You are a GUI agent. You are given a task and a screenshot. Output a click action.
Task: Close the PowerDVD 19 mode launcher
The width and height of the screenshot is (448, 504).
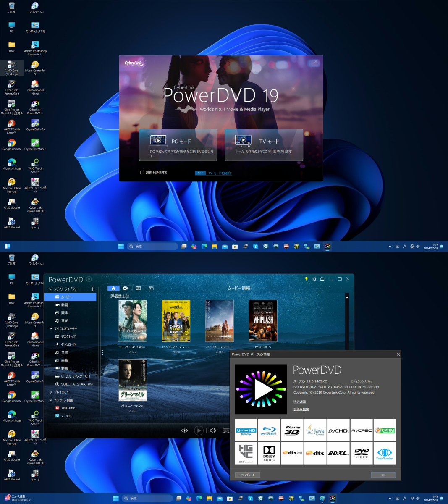coord(316,62)
